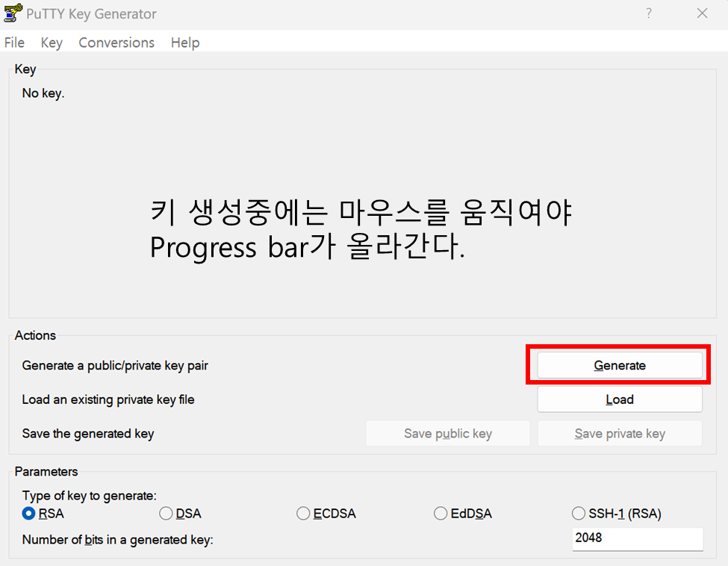Select the DSA key type

(180, 514)
